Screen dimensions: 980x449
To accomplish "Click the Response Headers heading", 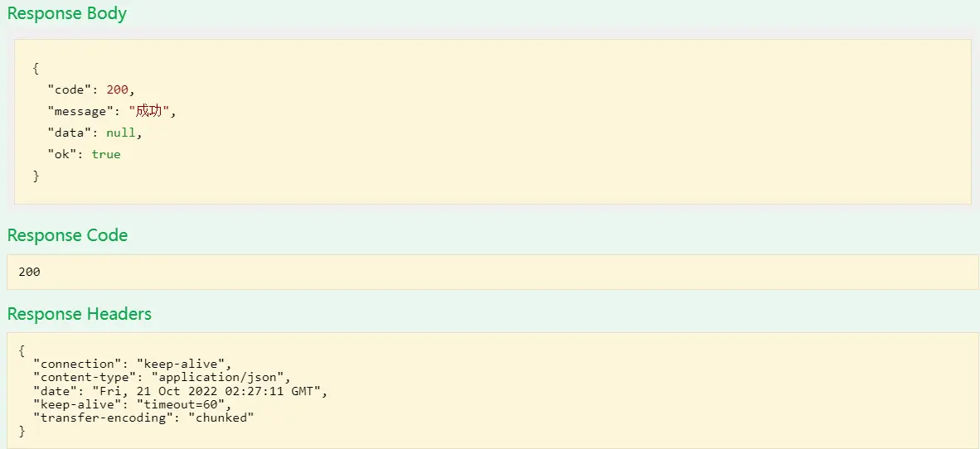I will 80,313.
